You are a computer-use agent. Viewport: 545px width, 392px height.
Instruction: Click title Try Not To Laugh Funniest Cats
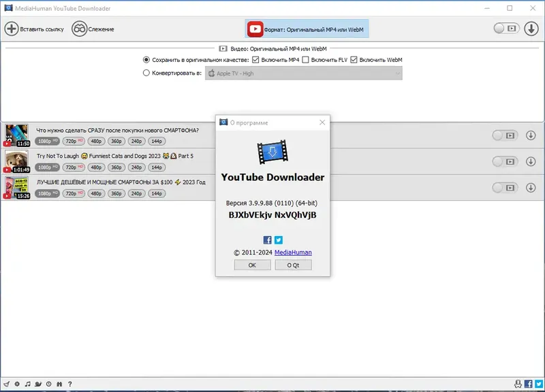point(114,157)
